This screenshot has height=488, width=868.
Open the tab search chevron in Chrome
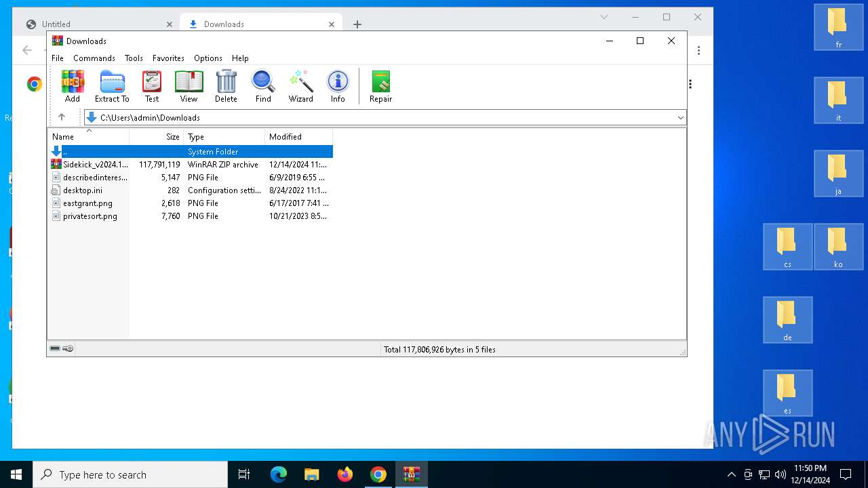(x=604, y=17)
